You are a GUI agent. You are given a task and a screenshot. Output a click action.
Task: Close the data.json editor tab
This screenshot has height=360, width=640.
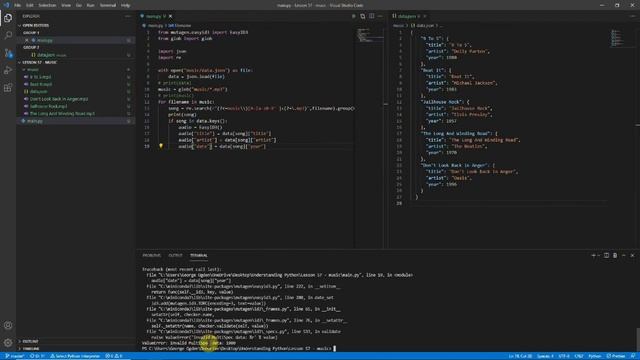click(425, 16)
